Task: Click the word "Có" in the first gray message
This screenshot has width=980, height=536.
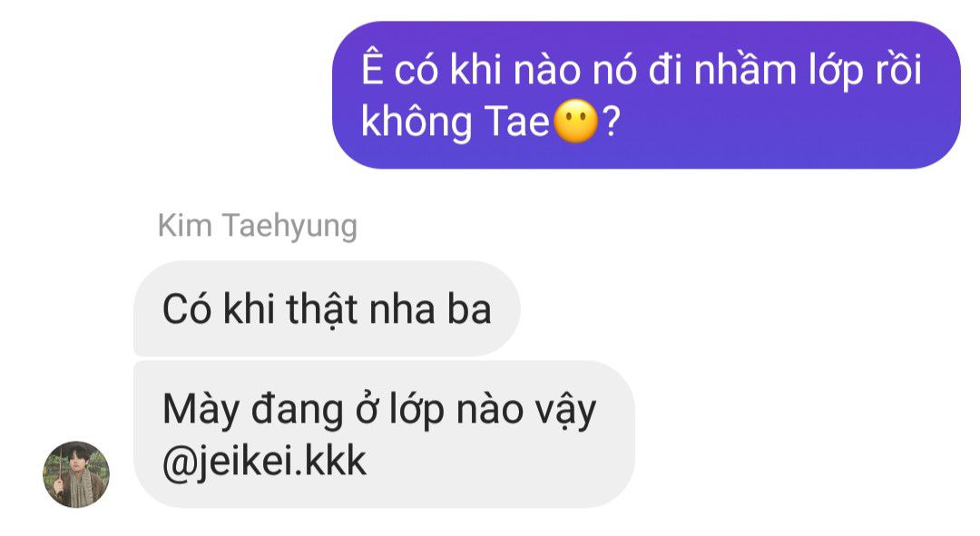Action: coord(187,309)
